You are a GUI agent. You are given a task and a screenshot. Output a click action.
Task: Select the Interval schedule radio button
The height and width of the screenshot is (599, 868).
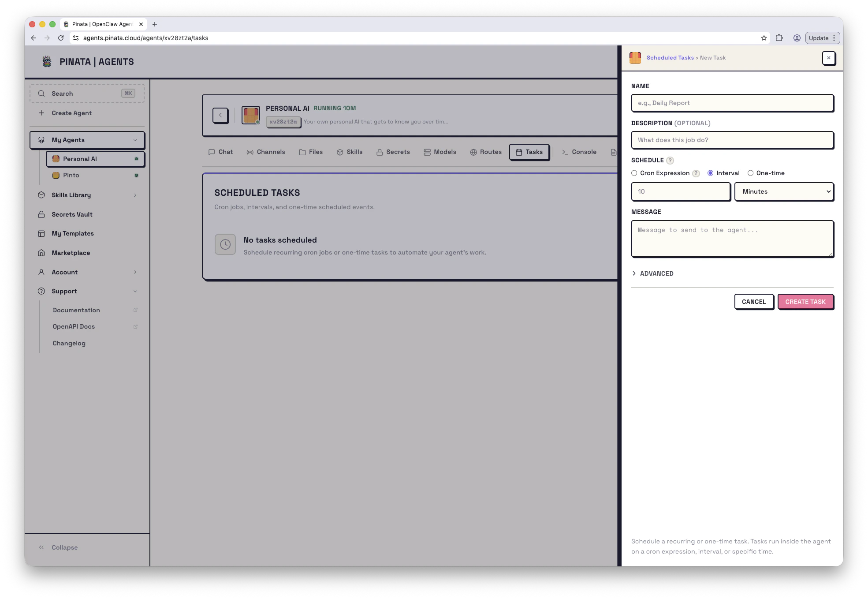pos(710,173)
